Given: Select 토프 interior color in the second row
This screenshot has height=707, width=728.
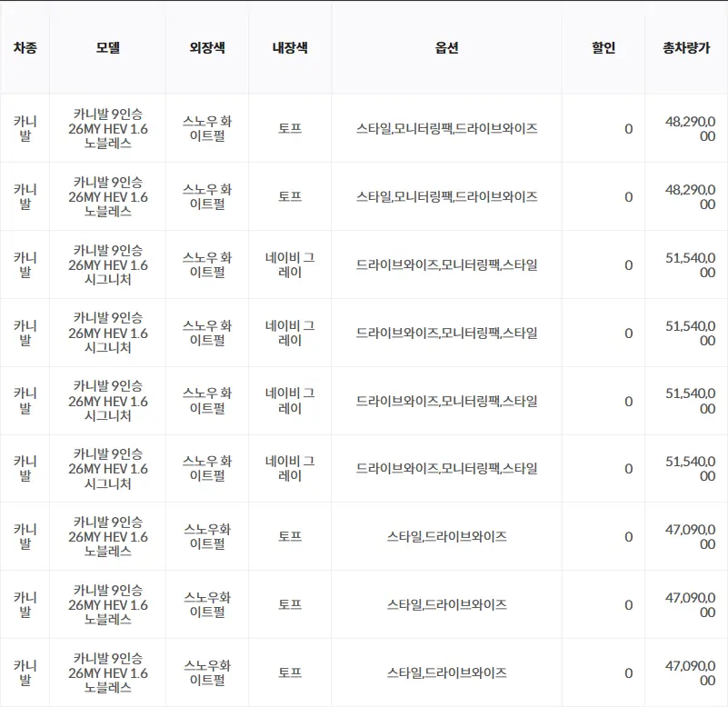Looking at the screenshot, I should 290,197.
